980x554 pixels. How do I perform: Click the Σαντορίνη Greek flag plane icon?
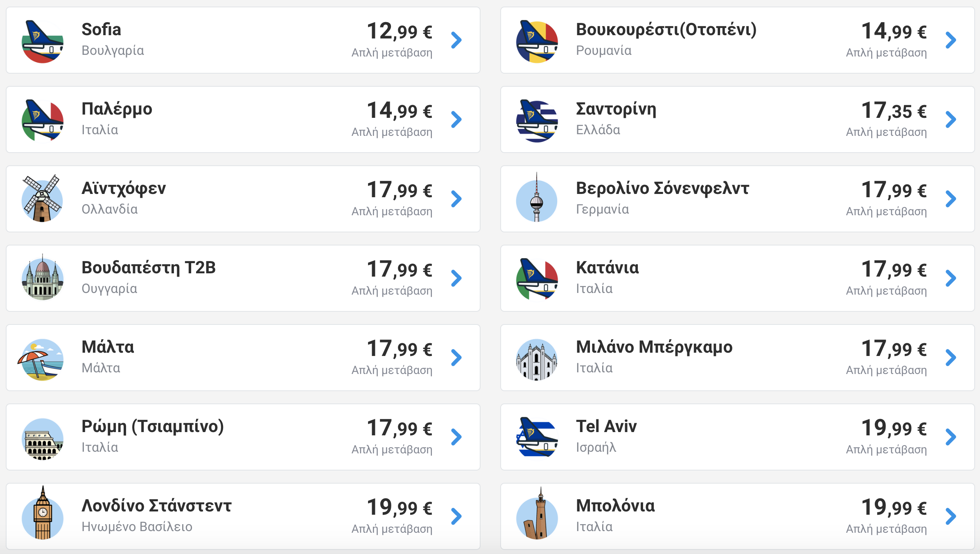537,120
